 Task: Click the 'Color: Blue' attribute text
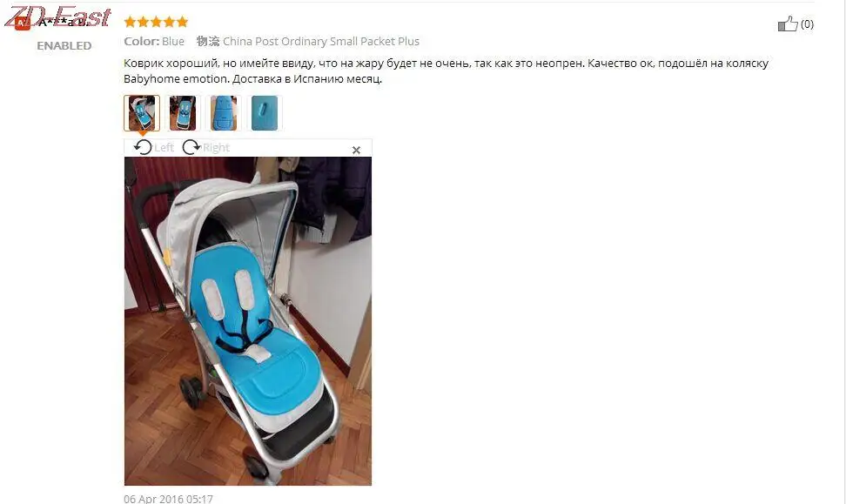[154, 41]
